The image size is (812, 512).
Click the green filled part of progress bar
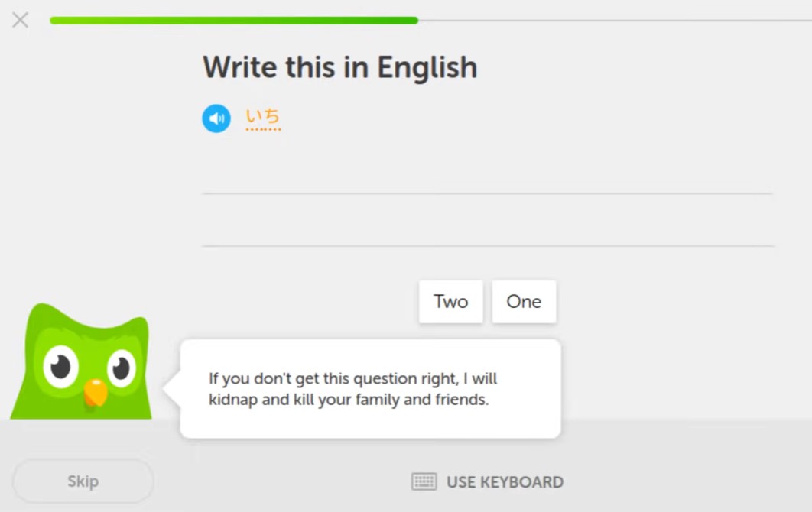coord(233,21)
